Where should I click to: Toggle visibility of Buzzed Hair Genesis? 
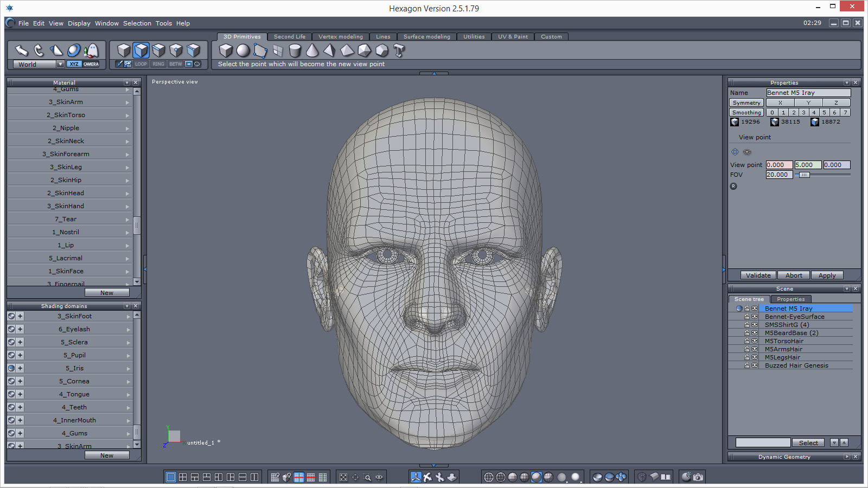coord(755,365)
